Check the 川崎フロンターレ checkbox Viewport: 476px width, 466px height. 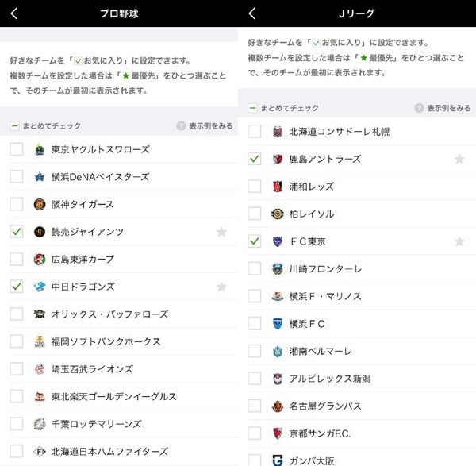pos(255,268)
